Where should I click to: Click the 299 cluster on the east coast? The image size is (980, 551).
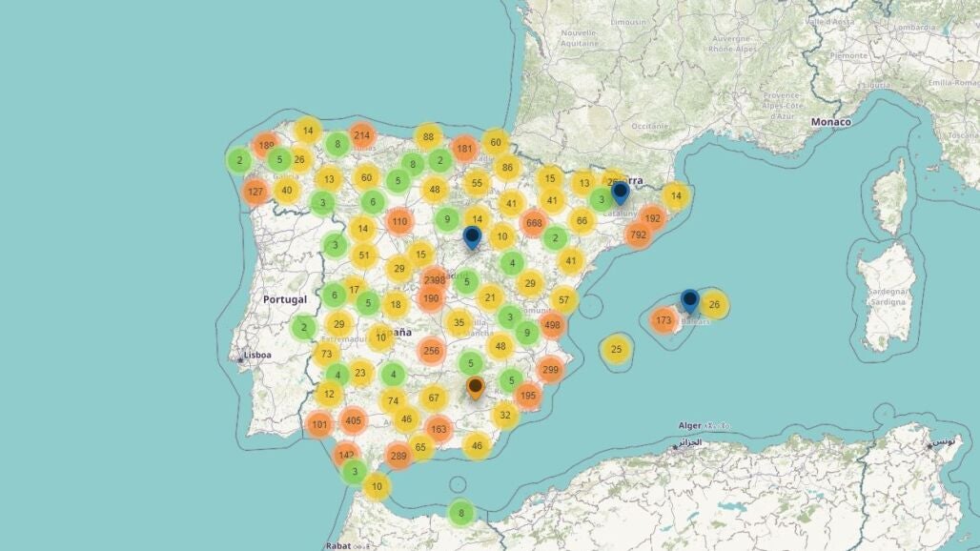pos(550,369)
